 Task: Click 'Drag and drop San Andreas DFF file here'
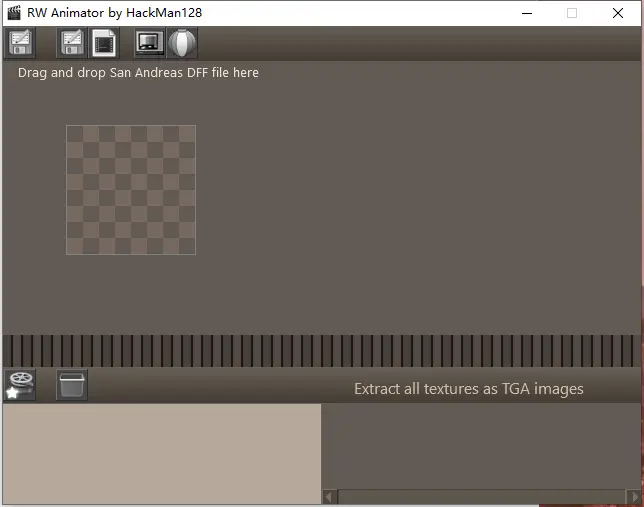point(138,73)
